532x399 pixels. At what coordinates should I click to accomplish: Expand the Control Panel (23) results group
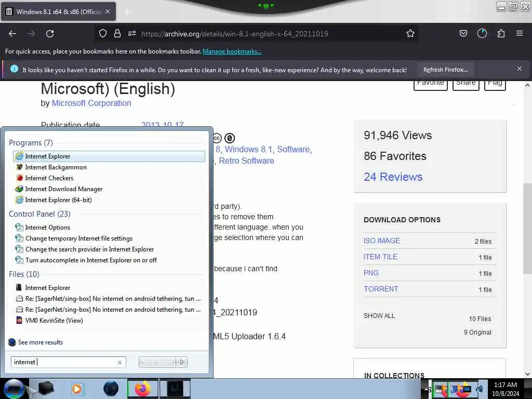coord(39,214)
